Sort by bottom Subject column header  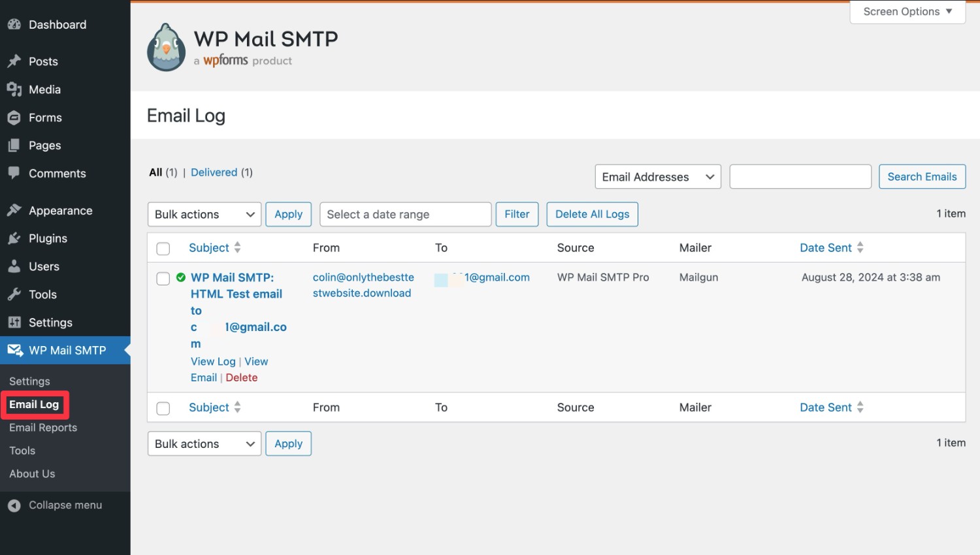click(x=209, y=407)
